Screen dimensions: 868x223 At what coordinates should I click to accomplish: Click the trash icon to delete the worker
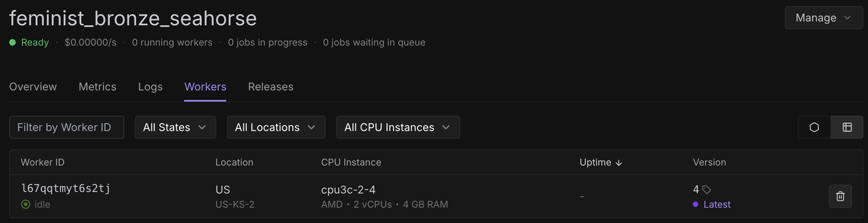click(840, 196)
